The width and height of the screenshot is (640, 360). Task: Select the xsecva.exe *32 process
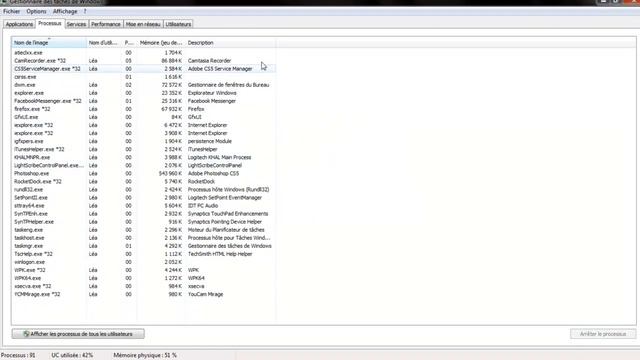coord(144,286)
